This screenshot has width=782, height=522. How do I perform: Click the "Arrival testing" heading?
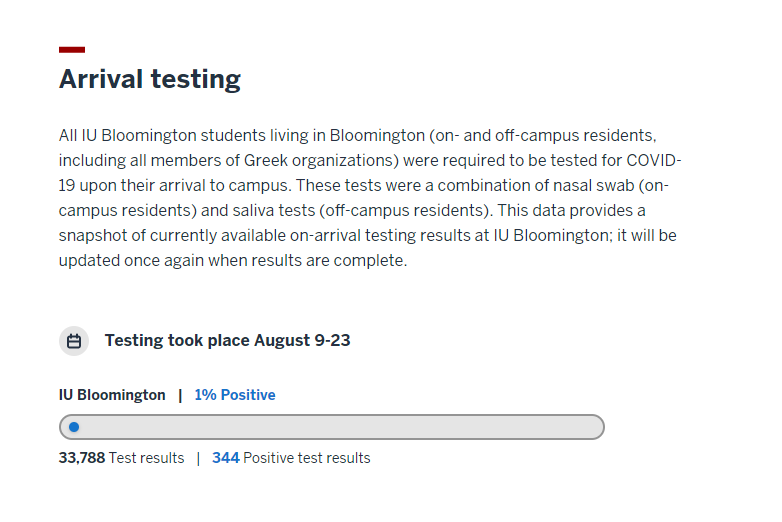click(150, 79)
